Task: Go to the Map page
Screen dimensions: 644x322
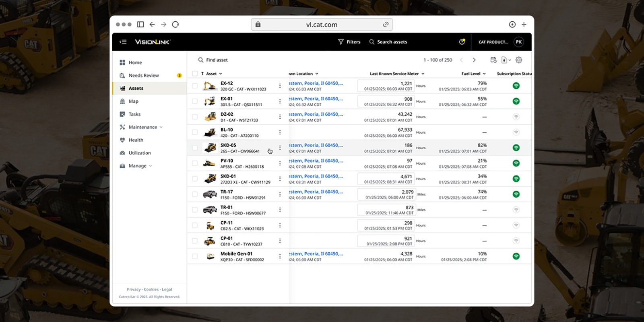Action: click(x=133, y=101)
